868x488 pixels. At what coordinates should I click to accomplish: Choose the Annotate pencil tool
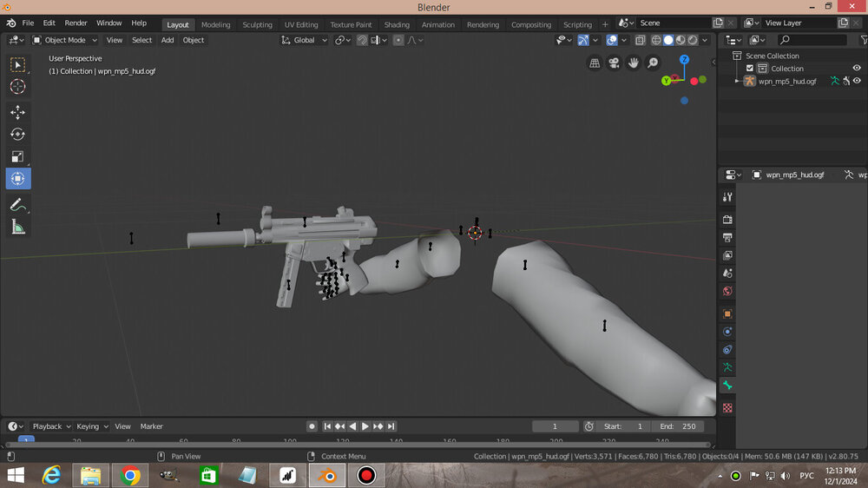click(17, 205)
